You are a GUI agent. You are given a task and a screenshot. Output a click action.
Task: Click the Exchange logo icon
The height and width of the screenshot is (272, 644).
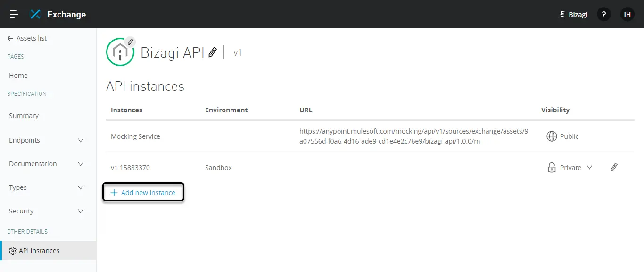click(35, 14)
